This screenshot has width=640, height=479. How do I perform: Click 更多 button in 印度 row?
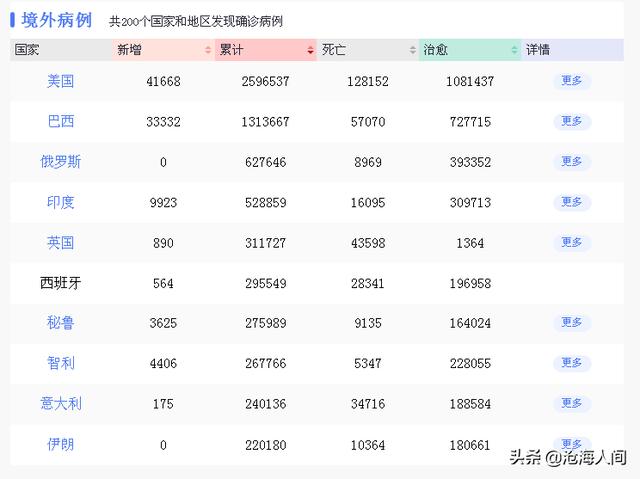tap(572, 202)
